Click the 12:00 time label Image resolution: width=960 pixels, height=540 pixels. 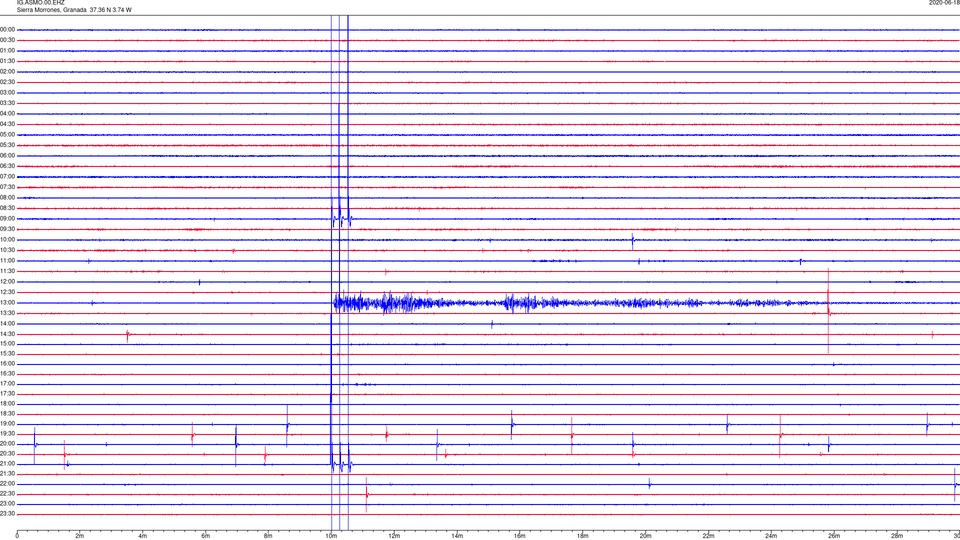[7, 282]
